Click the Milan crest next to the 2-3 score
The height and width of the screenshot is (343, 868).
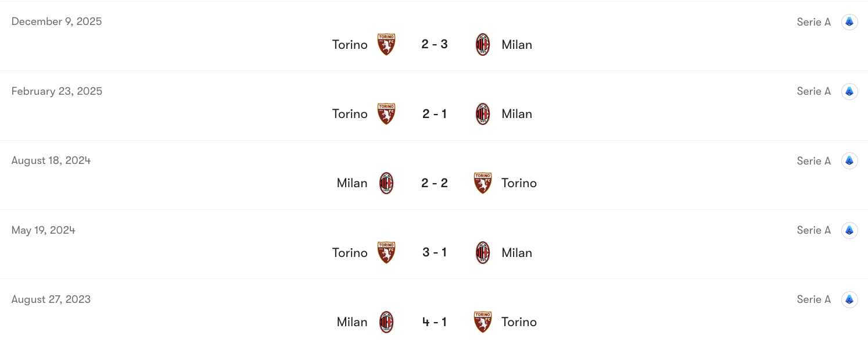click(482, 44)
